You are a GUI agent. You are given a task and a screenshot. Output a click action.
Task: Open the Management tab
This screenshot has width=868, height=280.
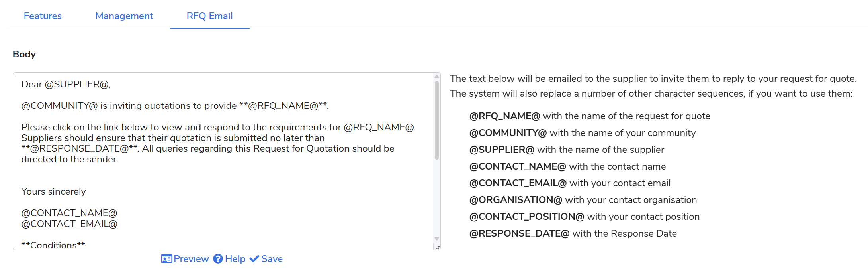[x=124, y=16]
